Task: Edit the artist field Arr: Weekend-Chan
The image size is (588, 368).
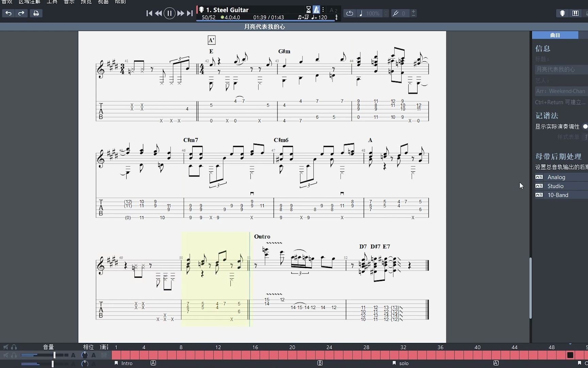Action: (x=561, y=91)
